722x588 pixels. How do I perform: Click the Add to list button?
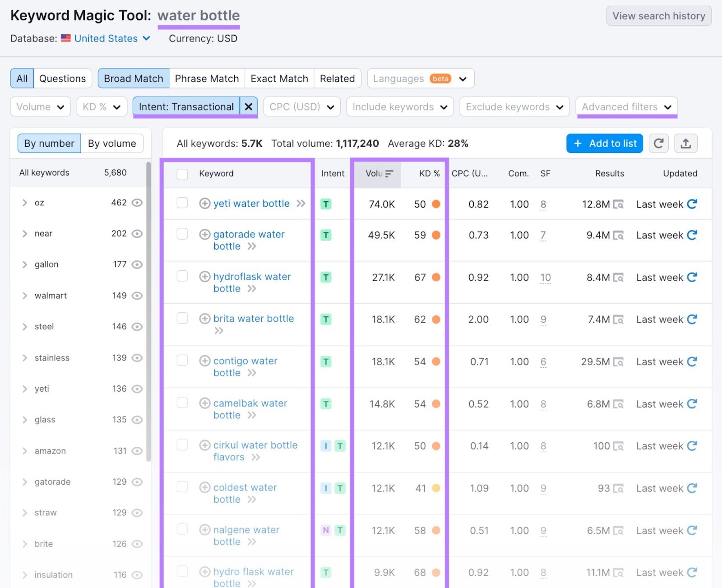coord(604,143)
